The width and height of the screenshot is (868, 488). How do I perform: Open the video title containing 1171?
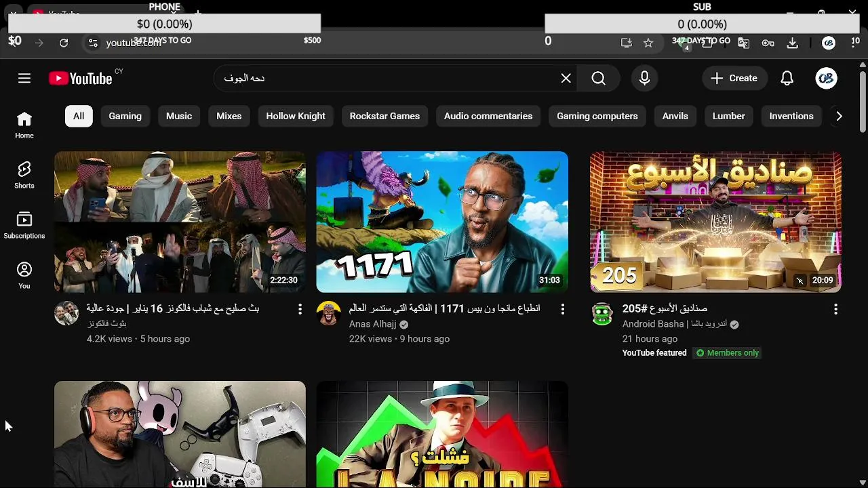(444, 308)
